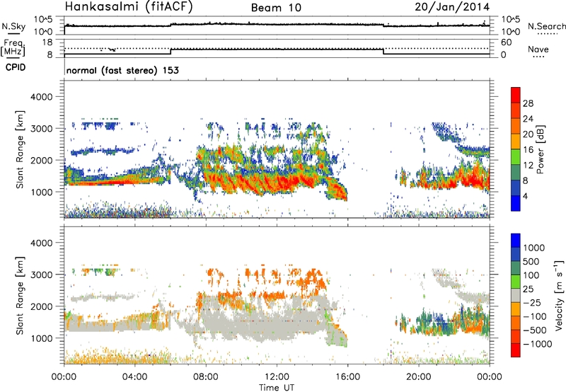Select the N.Sky axis label
The width and height of the screenshot is (566, 392).
pos(13,26)
